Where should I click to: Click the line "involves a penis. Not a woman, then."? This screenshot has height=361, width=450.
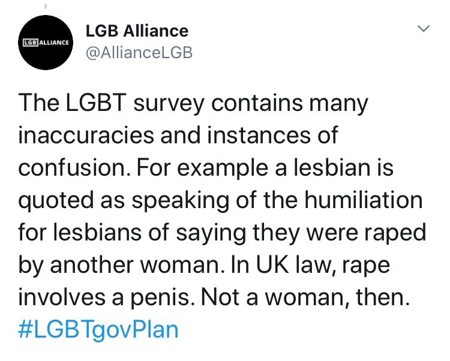click(x=214, y=297)
